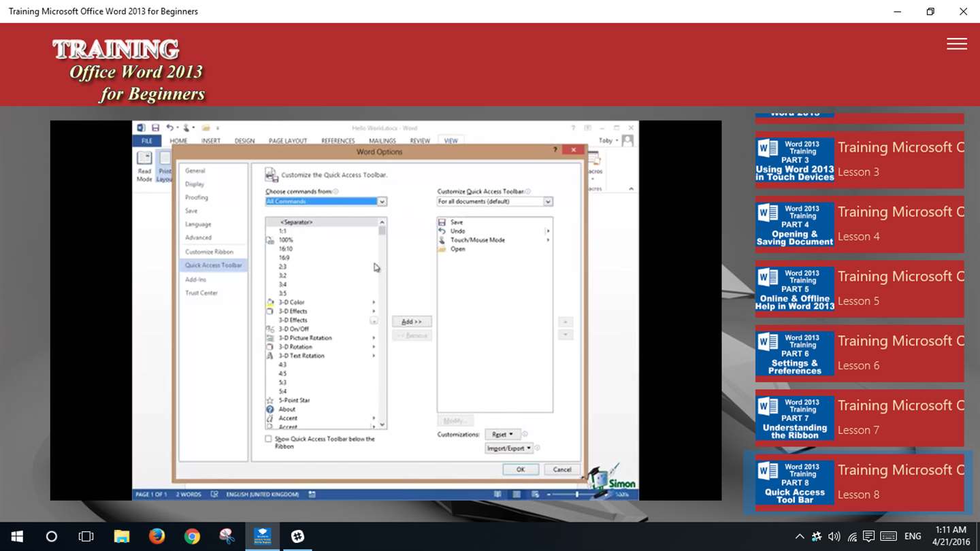Select Trust Center in the Word Options sidebar
Screen dimensions: 980x551
pos(201,293)
